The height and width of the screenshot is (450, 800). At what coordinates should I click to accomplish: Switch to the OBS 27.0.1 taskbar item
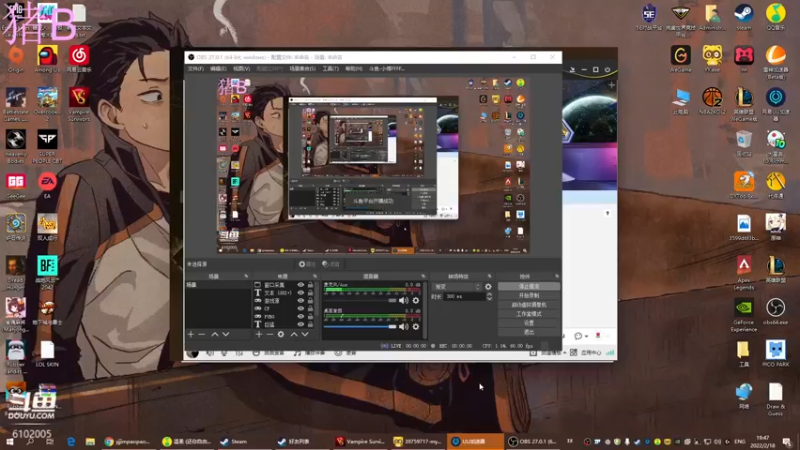point(534,442)
